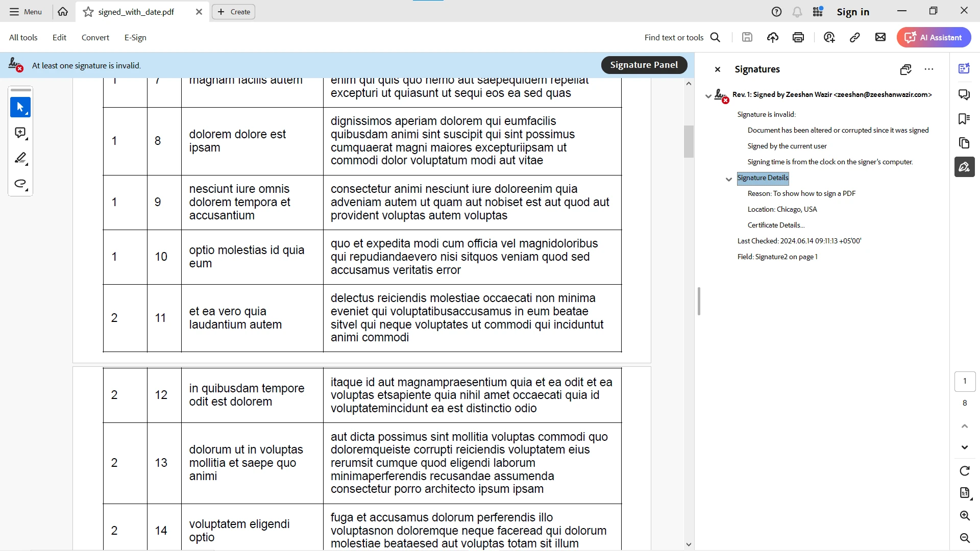Click the All Tools button

point(23,37)
